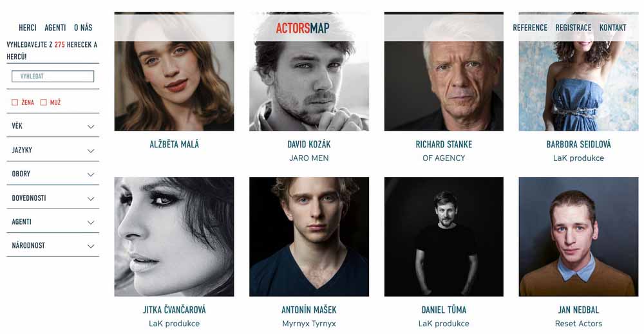644x334 pixels.
Task: Expand the AGENTI filter
Action: (53, 221)
